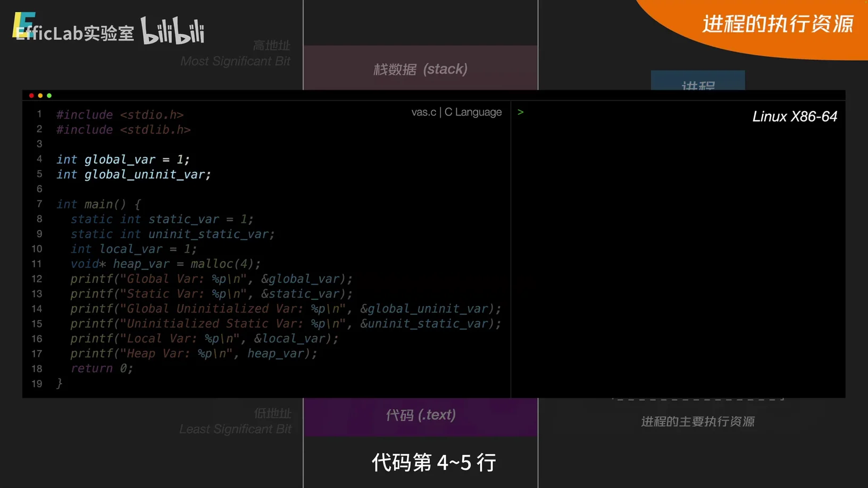
Task: Click line 4 global_var declaration
Action: point(123,159)
